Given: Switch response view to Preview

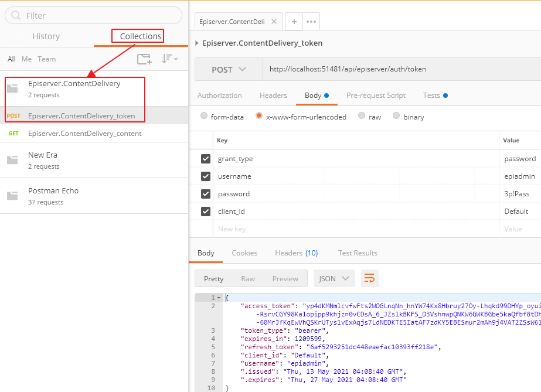Looking at the screenshot, I should (285, 278).
